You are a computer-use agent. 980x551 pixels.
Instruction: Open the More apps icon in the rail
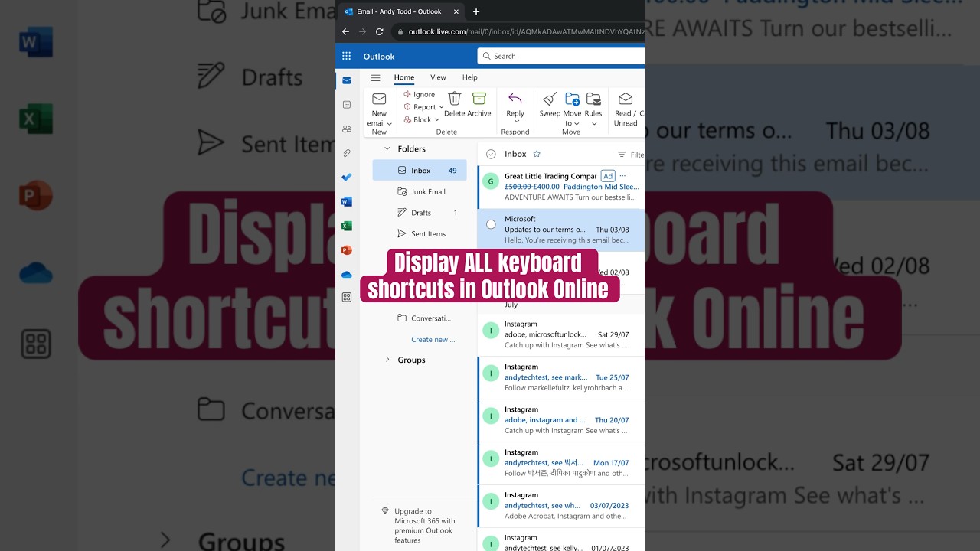point(347,297)
